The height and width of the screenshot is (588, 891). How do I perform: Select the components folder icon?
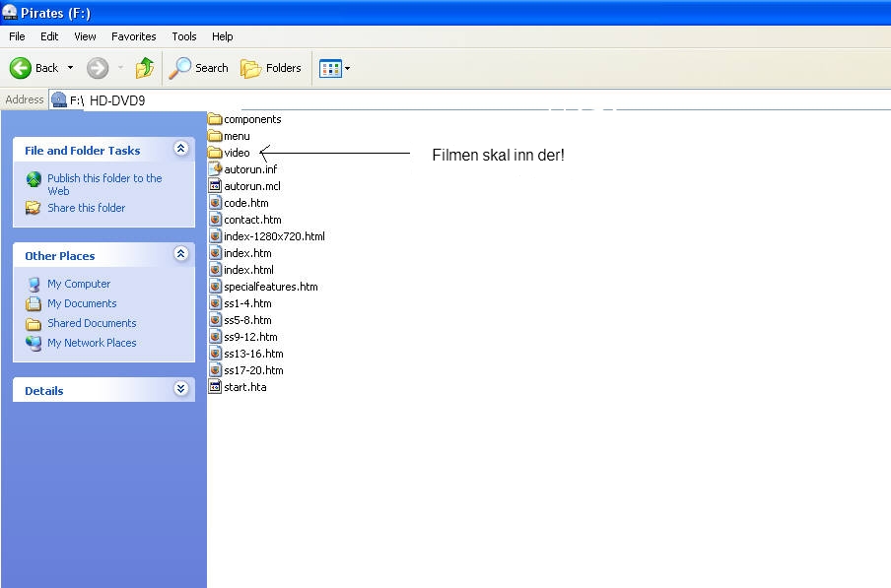(x=215, y=119)
